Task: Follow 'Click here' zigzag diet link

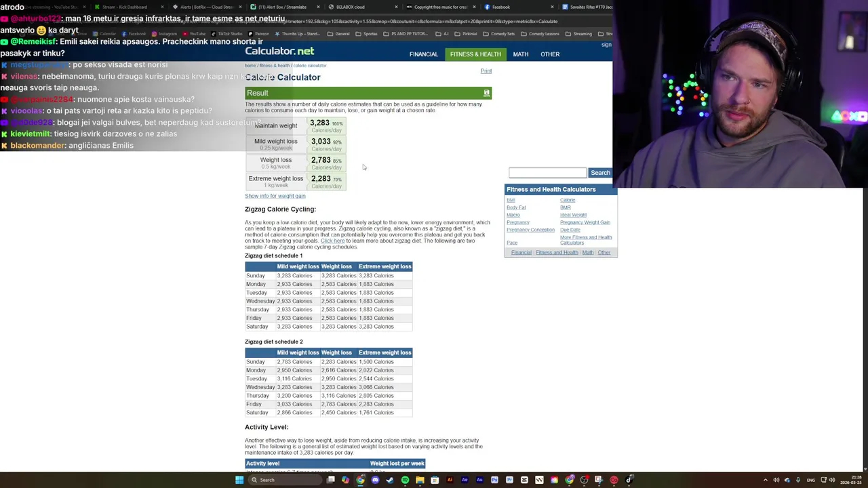Action: click(x=332, y=241)
